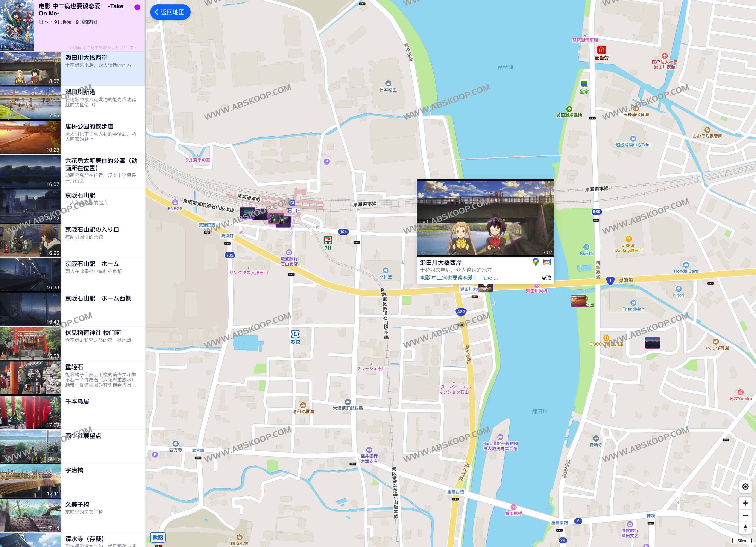Open location in Google Maps icon
This screenshot has height=547, width=756.
535,262
